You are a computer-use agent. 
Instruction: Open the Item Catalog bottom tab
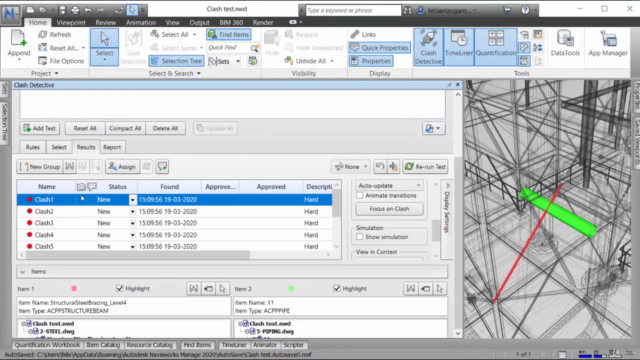[103, 345]
